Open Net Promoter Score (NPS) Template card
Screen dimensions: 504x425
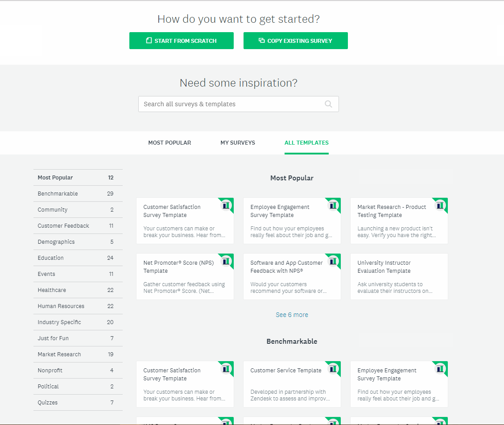185,277
